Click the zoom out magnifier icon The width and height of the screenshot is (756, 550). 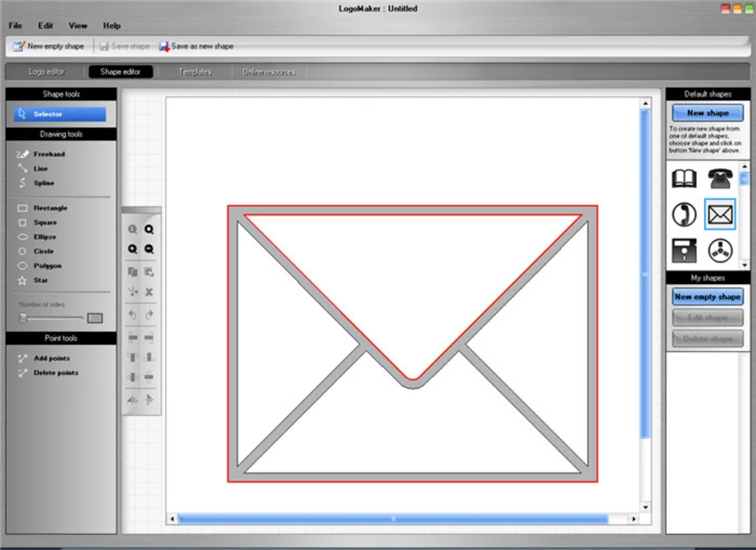tap(150, 249)
